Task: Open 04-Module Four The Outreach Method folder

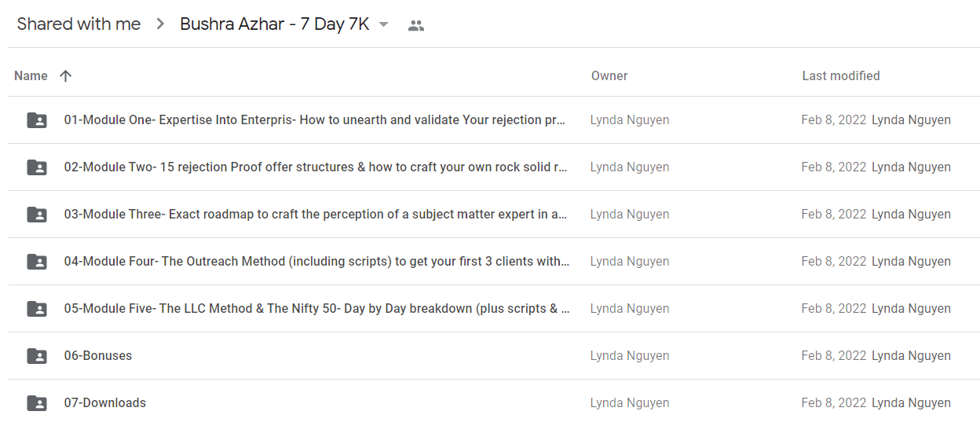Action: coord(317,262)
